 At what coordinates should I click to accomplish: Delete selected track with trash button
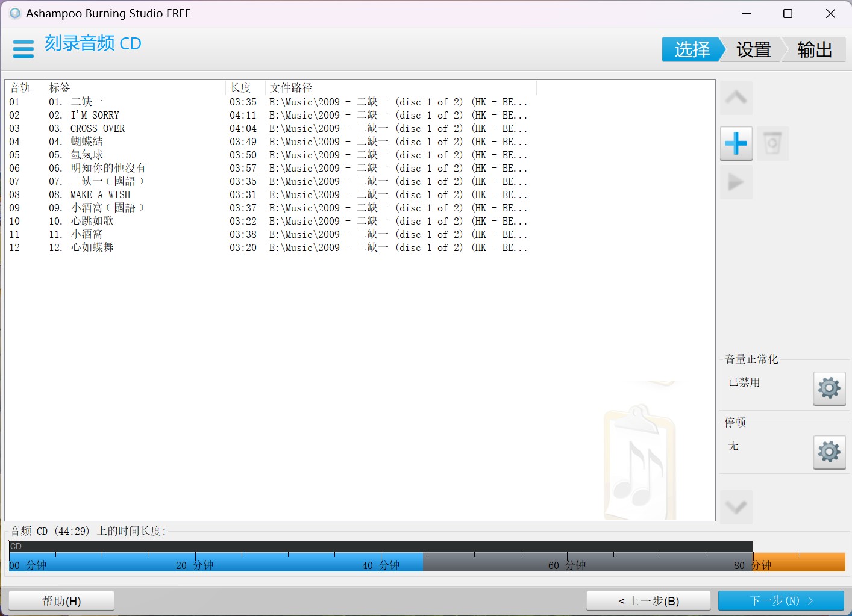pos(772,143)
